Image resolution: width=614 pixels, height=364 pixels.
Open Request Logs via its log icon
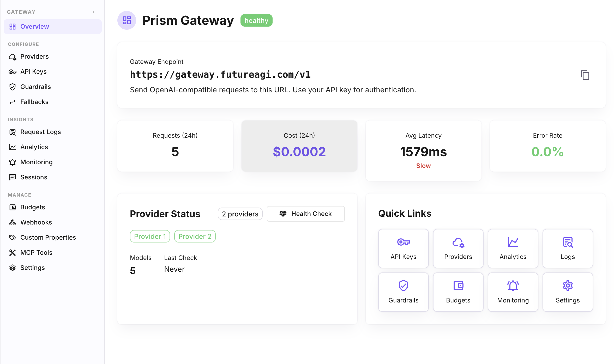click(x=13, y=132)
